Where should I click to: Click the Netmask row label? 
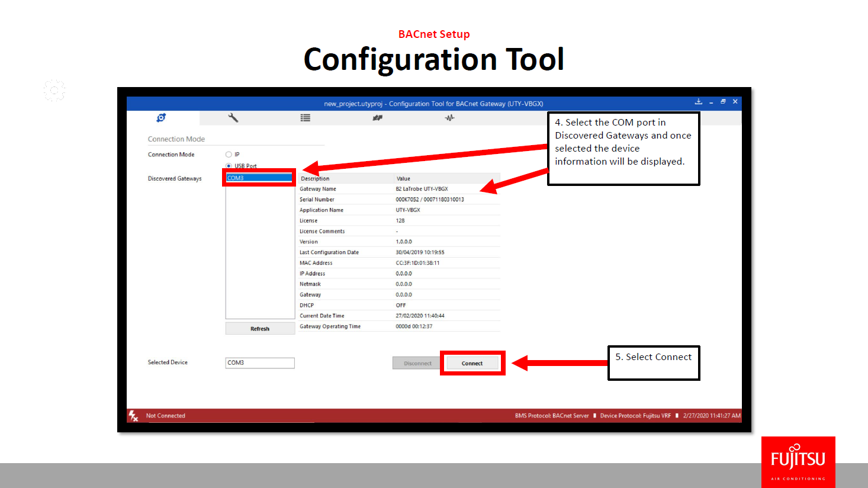[x=310, y=284]
